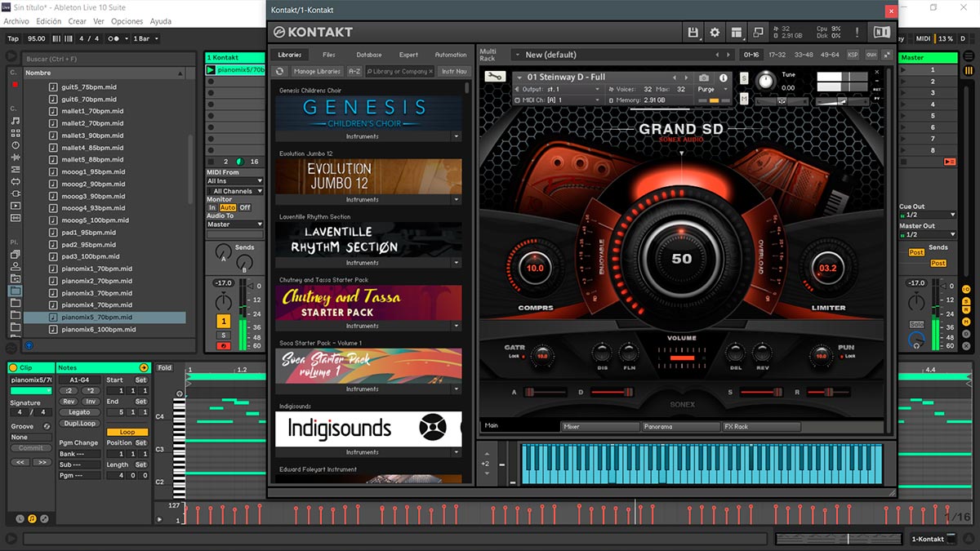Open the Clips category icon in Ableton browser

click(16, 206)
